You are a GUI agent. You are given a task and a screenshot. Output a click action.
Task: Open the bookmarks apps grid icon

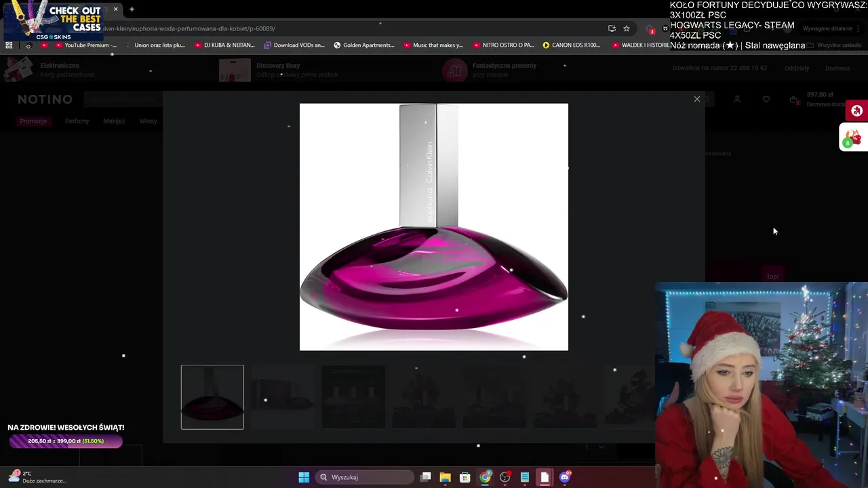(x=9, y=45)
